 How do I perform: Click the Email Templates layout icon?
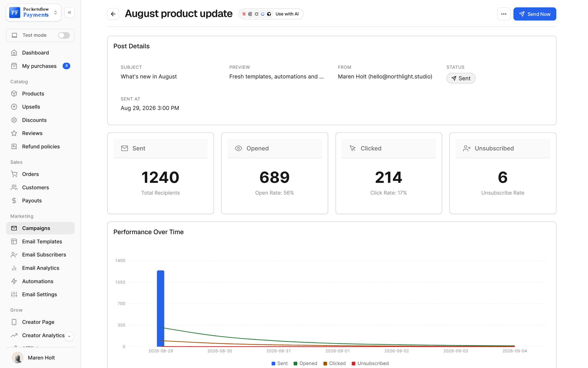[x=14, y=241]
